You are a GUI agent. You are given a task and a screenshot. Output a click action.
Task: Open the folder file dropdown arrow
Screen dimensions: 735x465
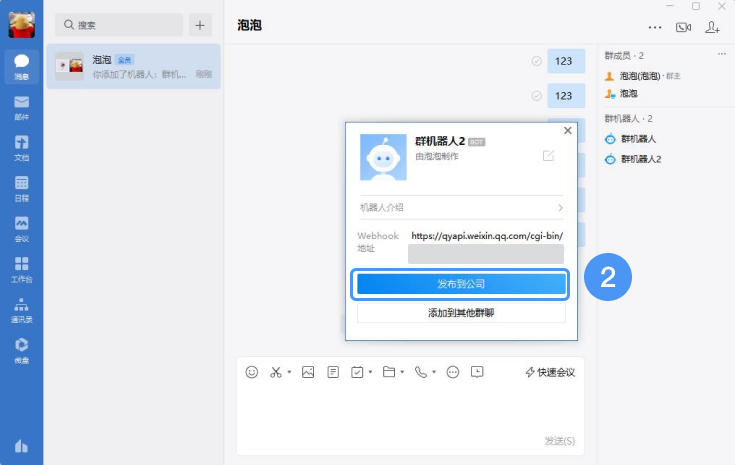pos(401,373)
